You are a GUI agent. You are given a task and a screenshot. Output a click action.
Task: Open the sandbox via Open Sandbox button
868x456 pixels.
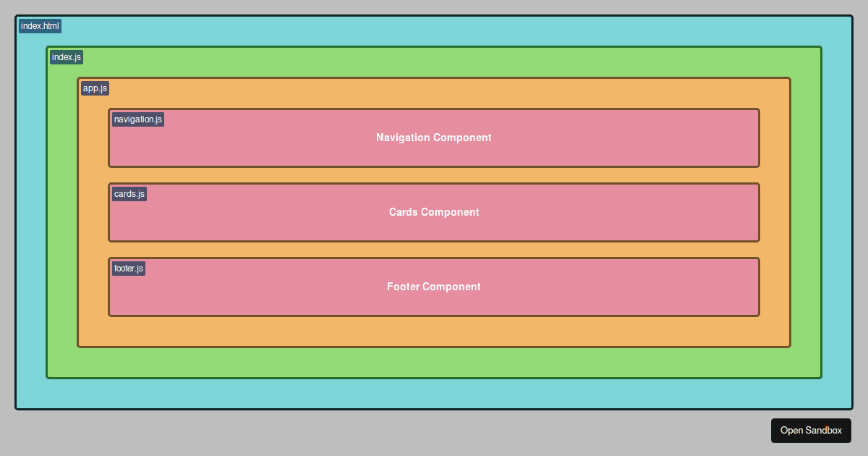(x=811, y=431)
